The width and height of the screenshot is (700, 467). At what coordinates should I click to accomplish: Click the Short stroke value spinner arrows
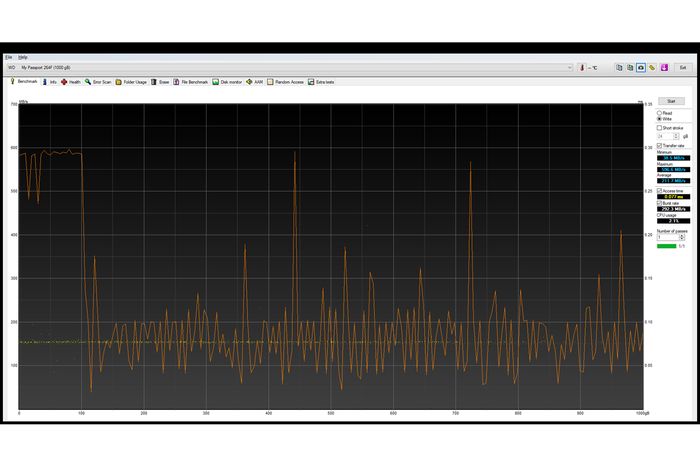coord(676,136)
